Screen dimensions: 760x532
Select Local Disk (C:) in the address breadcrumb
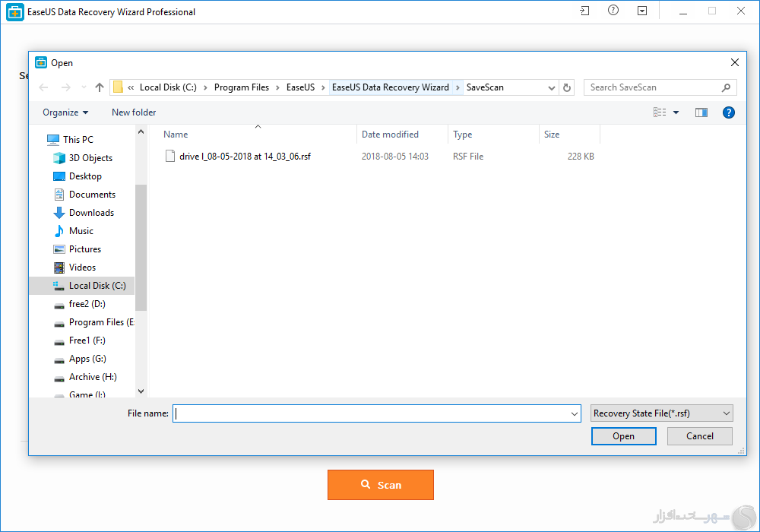(168, 87)
